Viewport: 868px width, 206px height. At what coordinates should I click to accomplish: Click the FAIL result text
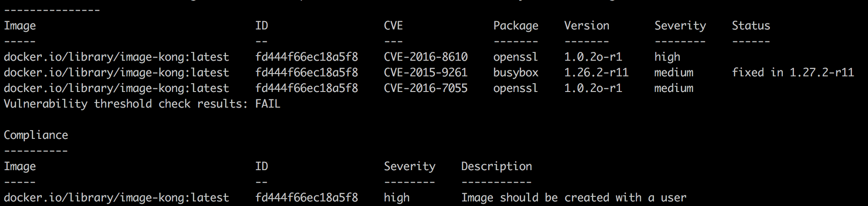268,104
